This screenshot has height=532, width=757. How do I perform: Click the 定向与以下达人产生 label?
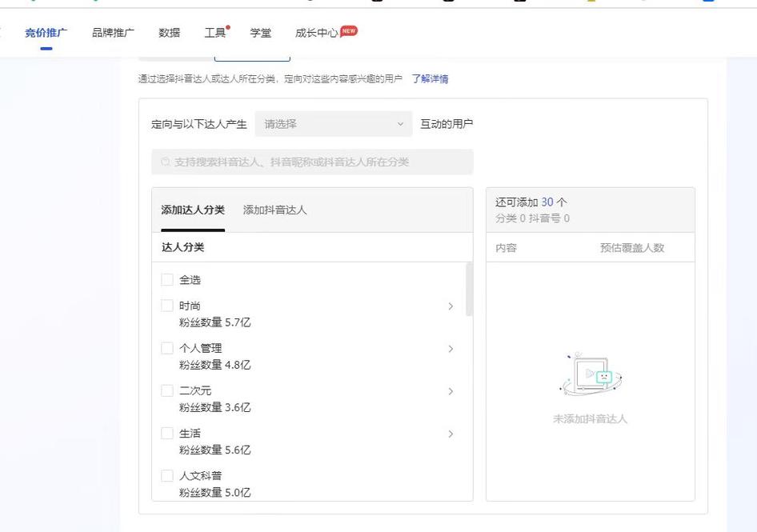(199, 124)
